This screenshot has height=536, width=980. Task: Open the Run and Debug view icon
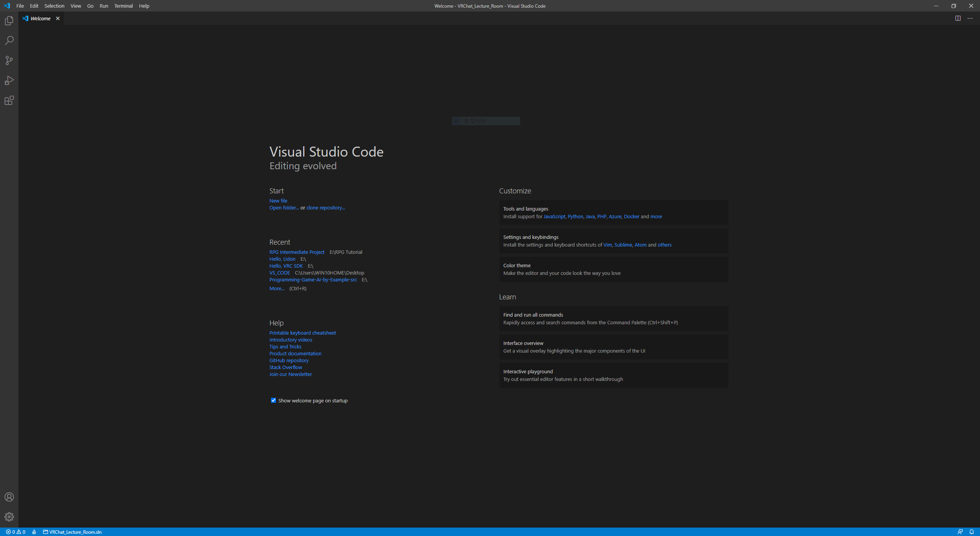[9, 80]
